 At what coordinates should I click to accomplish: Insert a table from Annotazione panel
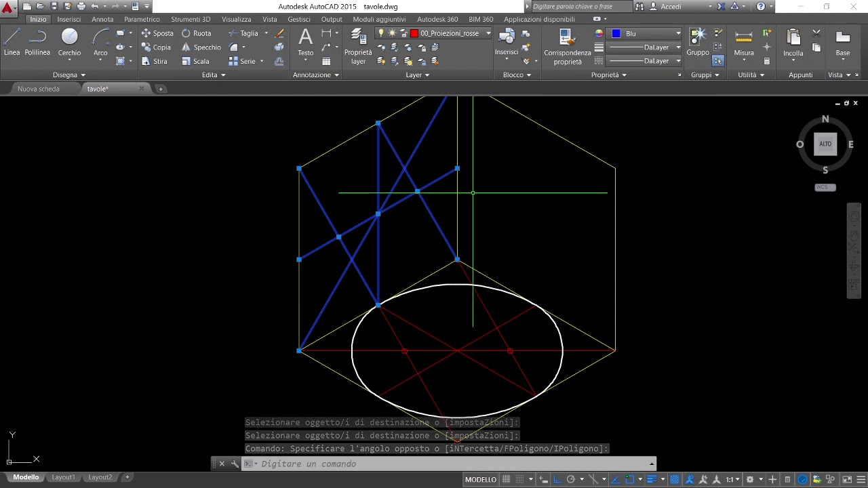tap(326, 61)
